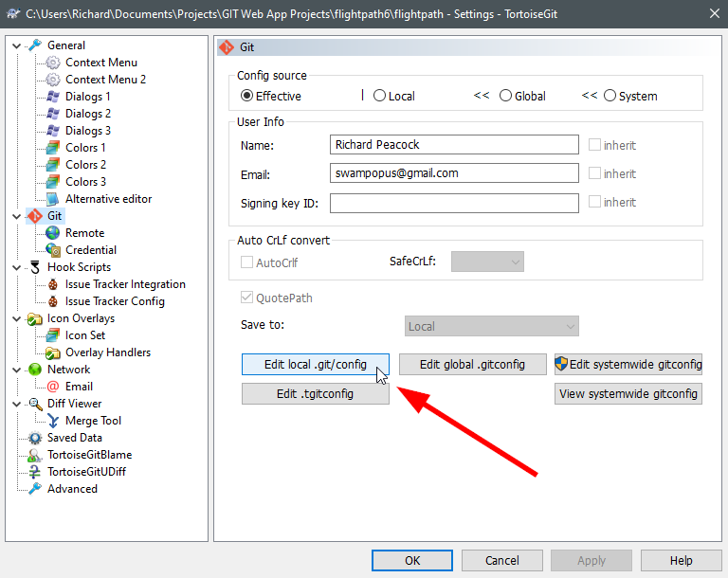The width and height of the screenshot is (728, 578).
Task: Collapse the Hook Scripts tree node
Action: coord(17,268)
